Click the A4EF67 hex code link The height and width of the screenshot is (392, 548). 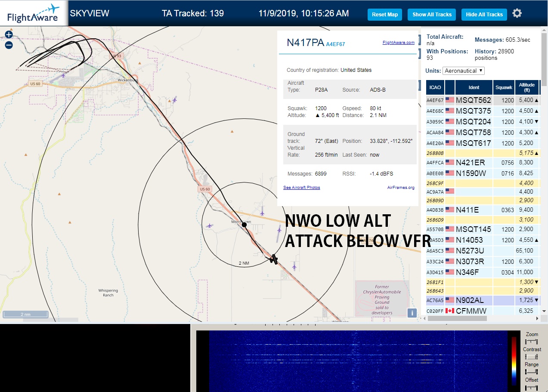click(x=335, y=44)
